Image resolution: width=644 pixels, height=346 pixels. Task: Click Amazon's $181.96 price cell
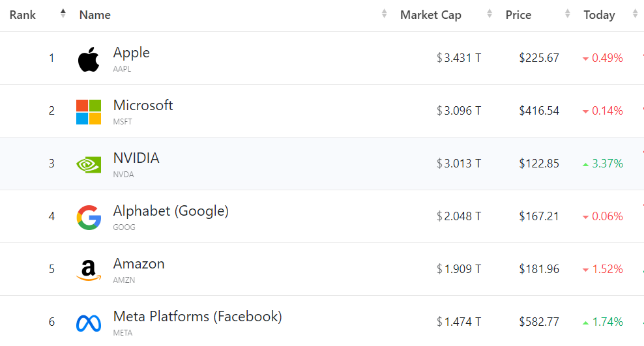click(539, 269)
